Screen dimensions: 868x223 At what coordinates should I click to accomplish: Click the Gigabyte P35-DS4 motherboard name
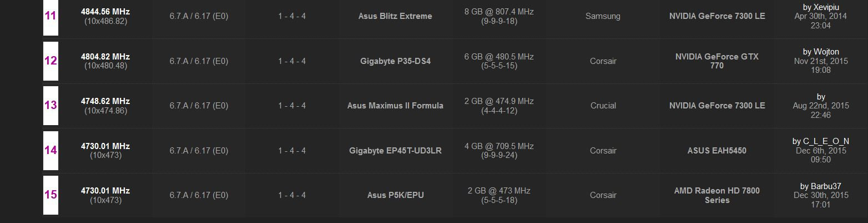click(395, 61)
